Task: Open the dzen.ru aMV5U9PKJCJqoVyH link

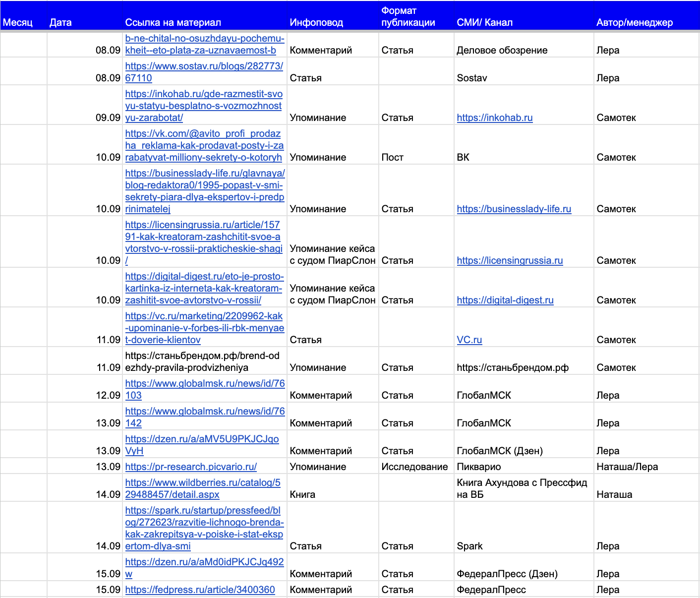Action: (x=202, y=445)
